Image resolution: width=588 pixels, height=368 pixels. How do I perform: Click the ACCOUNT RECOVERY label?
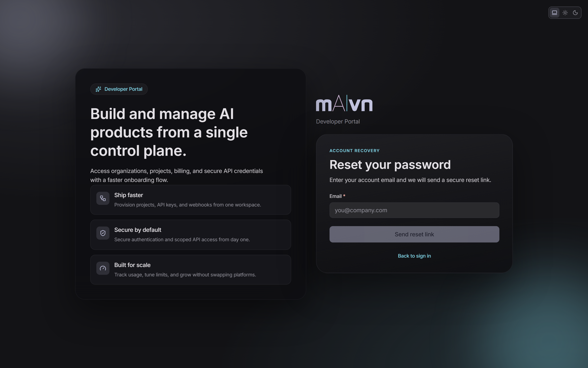pyautogui.click(x=354, y=151)
